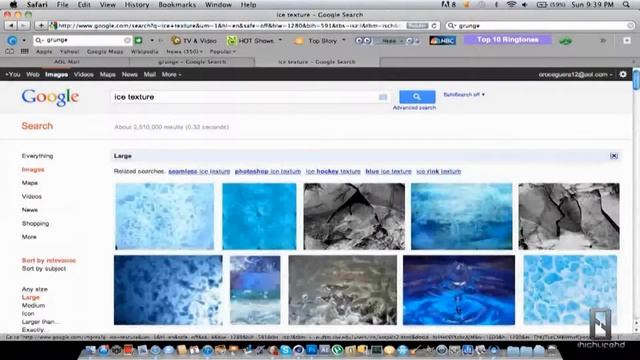640x360 pixels.
Task: Click the Wi-Fi status icon
Action: click(511, 4)
